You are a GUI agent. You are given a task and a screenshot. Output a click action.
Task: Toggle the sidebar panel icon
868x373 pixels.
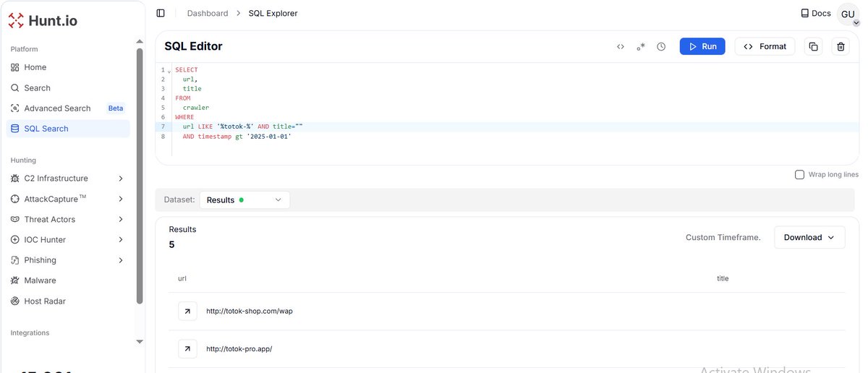(161, 13)
